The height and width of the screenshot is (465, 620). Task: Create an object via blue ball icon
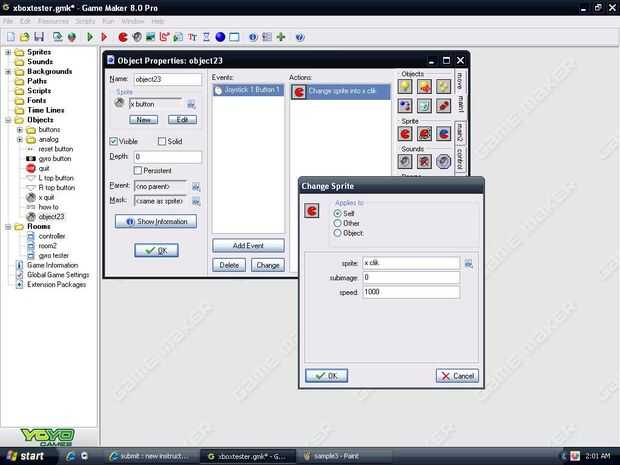coord(220,37)
